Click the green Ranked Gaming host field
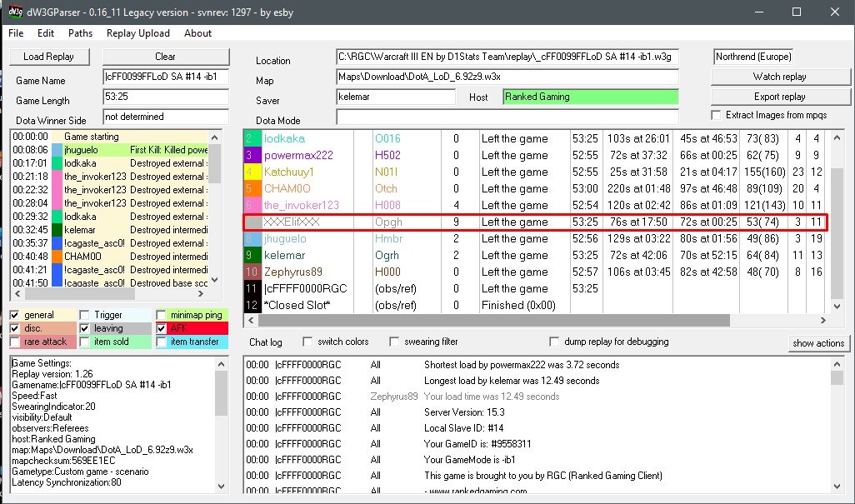Image resolution: width=855 pixels, height=504 pixels. 591,97
